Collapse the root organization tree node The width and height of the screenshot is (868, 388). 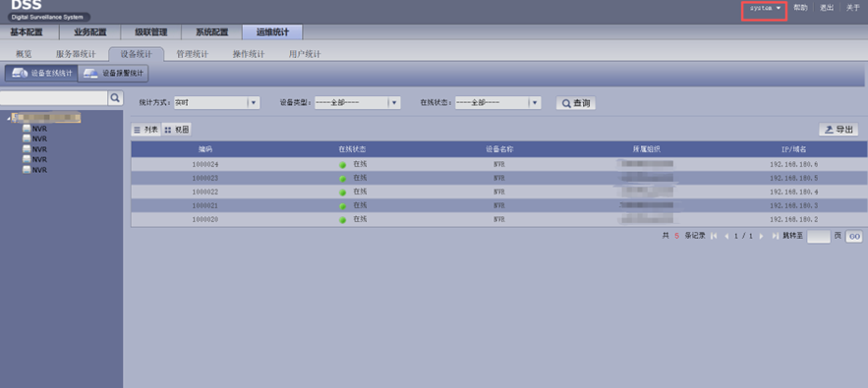coord(9,118)
